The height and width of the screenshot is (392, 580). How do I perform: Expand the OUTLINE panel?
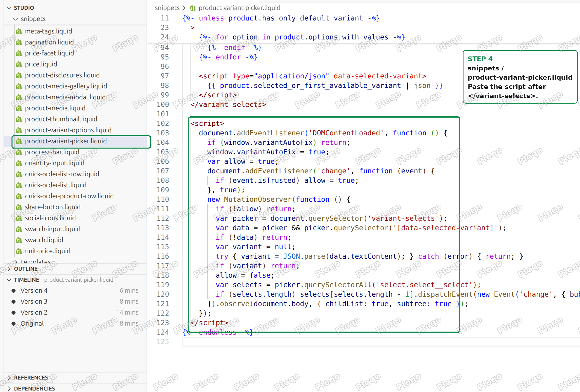[x=9, y=269]
